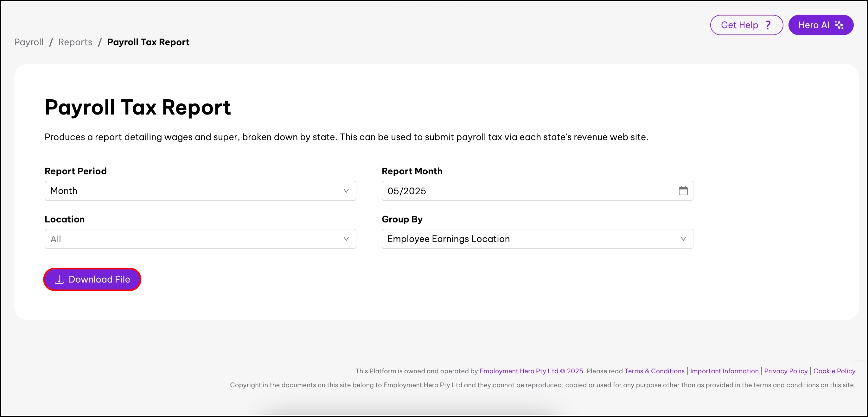The width and height of the screenshot is (868, 417).
Task: Go to Payroll in the breadcrumb
Action: pyautogui.click(x=29, y=42)
